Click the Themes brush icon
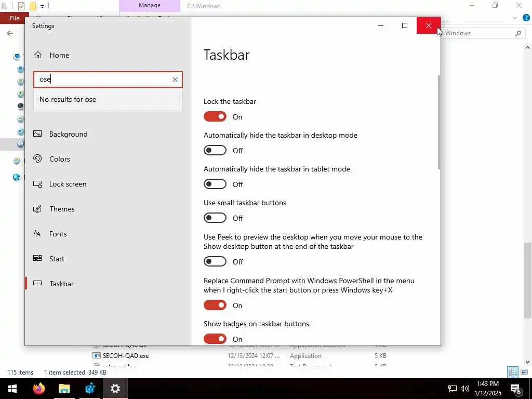Image resolution: width=532 pixels, height=399 pixels. (x=37, y=209)
